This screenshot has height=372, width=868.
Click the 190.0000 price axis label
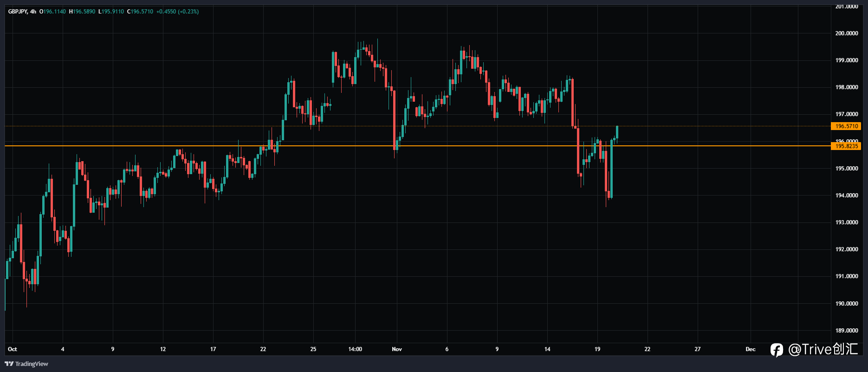pyautogui.click(x=847, y=304)
